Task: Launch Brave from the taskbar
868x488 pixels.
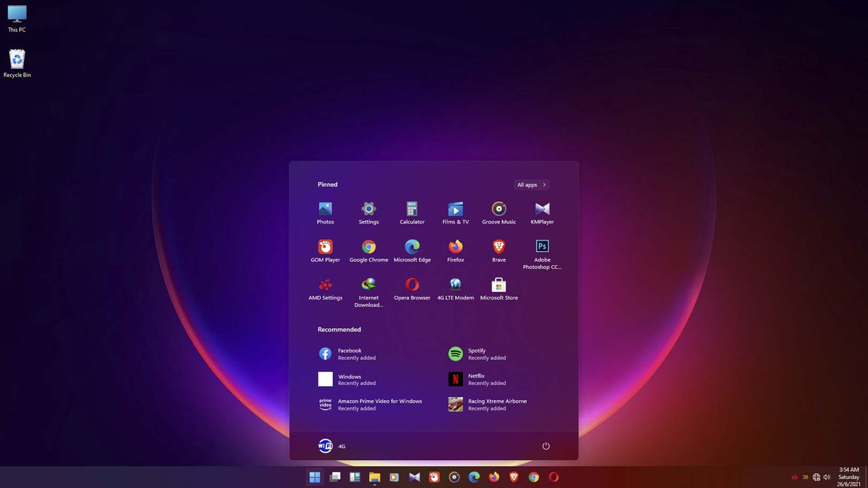Action: point(514,477)
